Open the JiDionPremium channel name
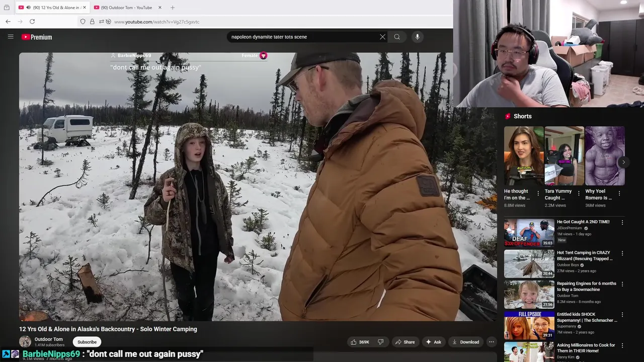Viewport: 644px width, 362px height. [570, 228]
